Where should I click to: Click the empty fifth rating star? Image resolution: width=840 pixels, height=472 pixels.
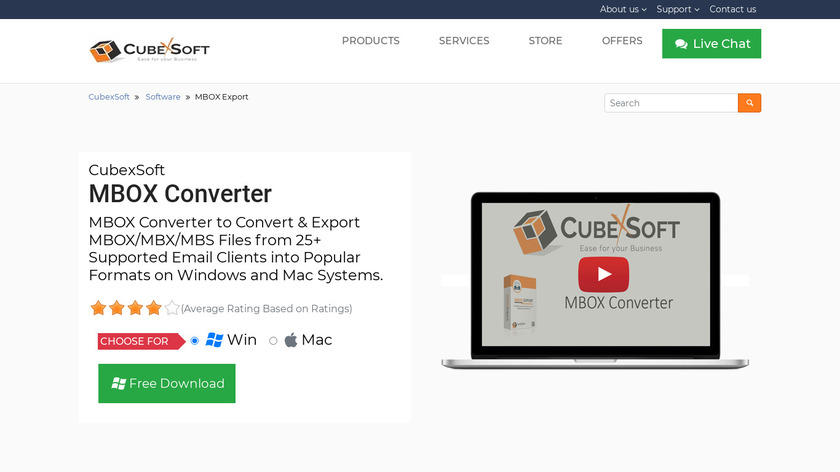[x=172, y=308]
